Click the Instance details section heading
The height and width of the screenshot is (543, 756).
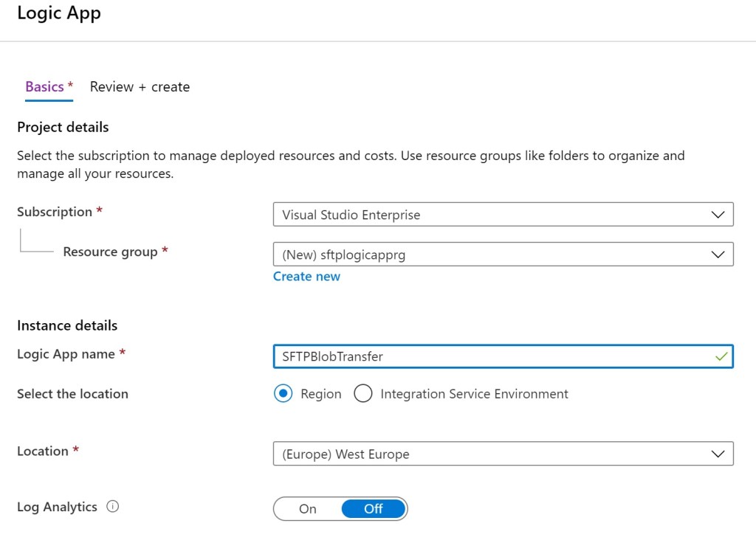click(x=67, y=325)
